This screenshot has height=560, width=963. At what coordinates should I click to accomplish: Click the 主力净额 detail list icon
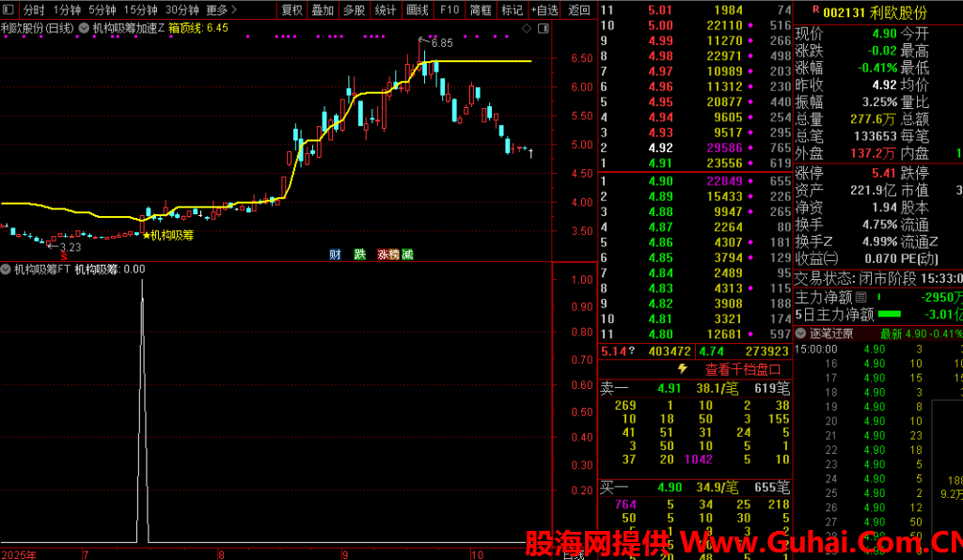(x=860, y=297)
